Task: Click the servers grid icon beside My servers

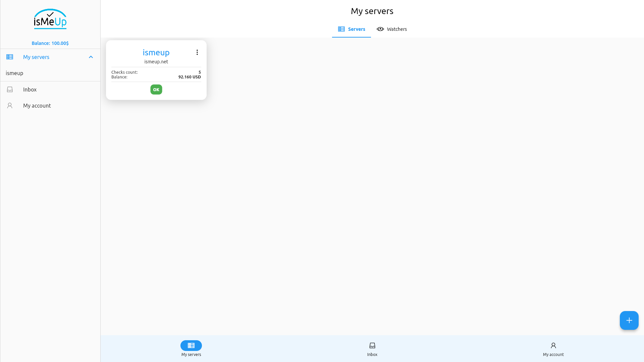Action: 10,57
